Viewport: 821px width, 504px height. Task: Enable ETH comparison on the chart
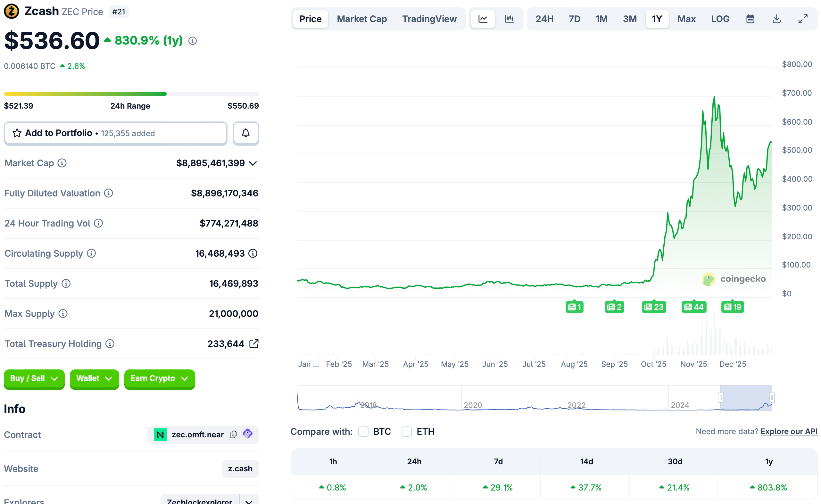pos(407,431)
